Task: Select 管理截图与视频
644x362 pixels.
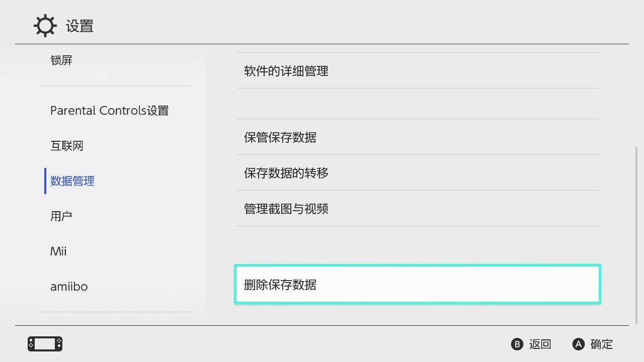Action: 286,209
